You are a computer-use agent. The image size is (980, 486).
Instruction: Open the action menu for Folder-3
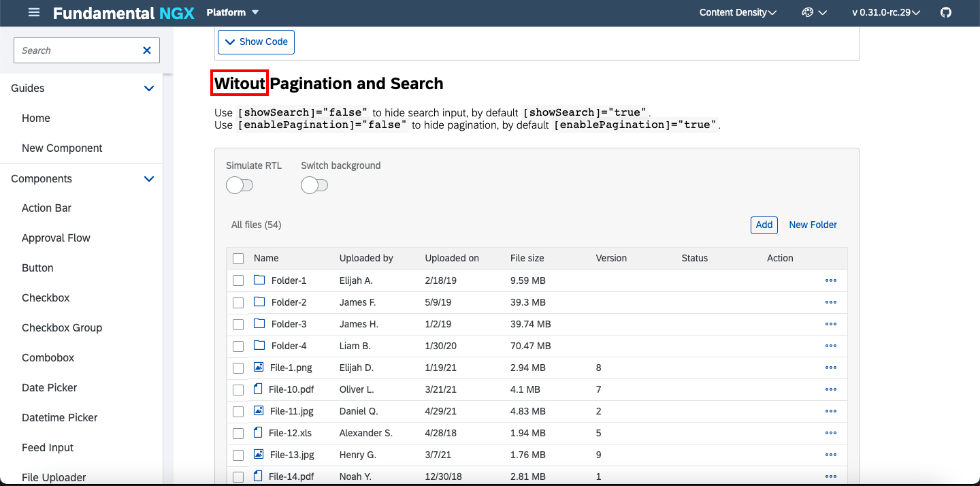(830, 324)
